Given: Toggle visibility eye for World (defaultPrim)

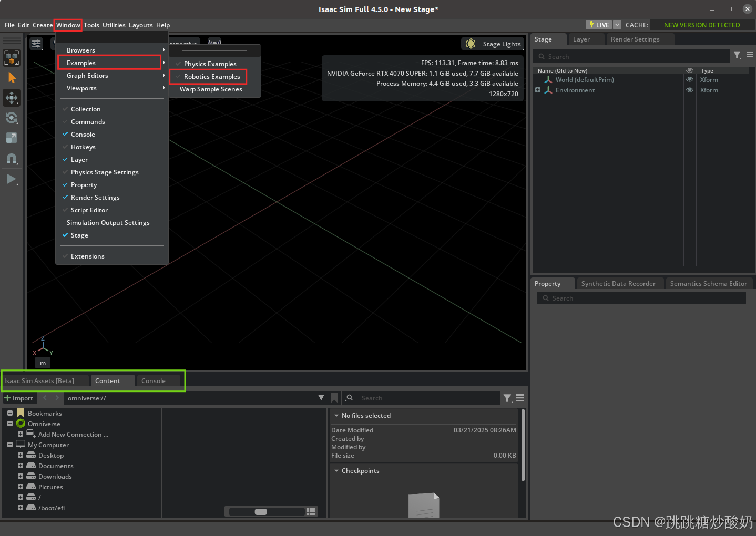Looking at the screenshot, I should click(x=690, y=79).
